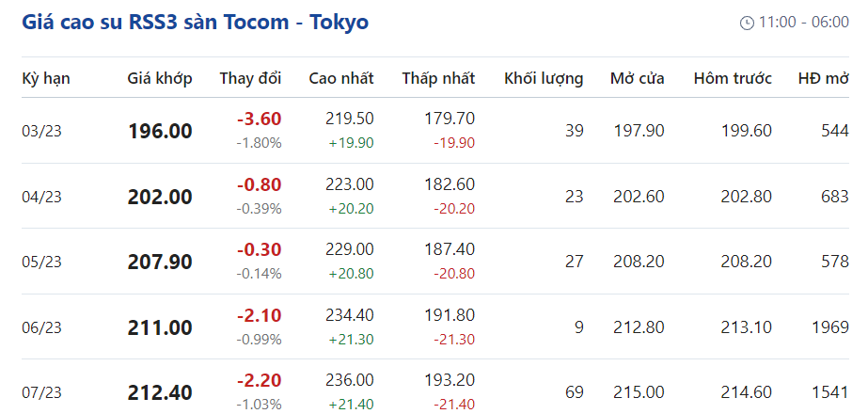
Task: Click the 1969 open interest value
Action: point(828,327)
